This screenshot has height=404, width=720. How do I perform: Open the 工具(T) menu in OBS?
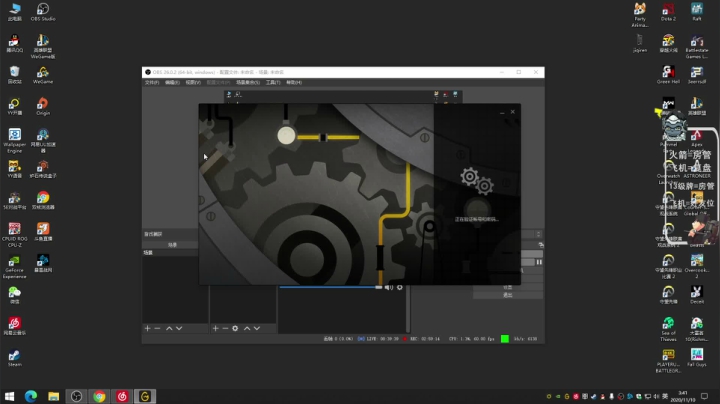[x=273, y=83]
